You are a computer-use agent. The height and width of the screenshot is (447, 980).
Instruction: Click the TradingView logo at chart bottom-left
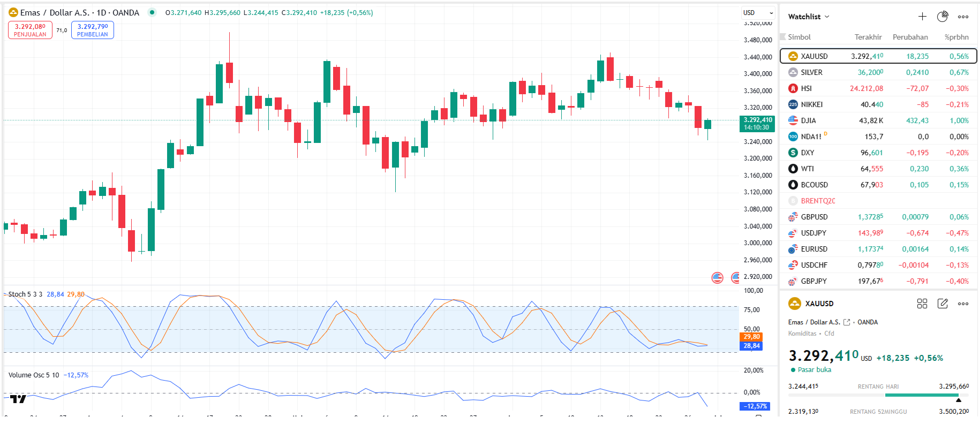point(18,399)
